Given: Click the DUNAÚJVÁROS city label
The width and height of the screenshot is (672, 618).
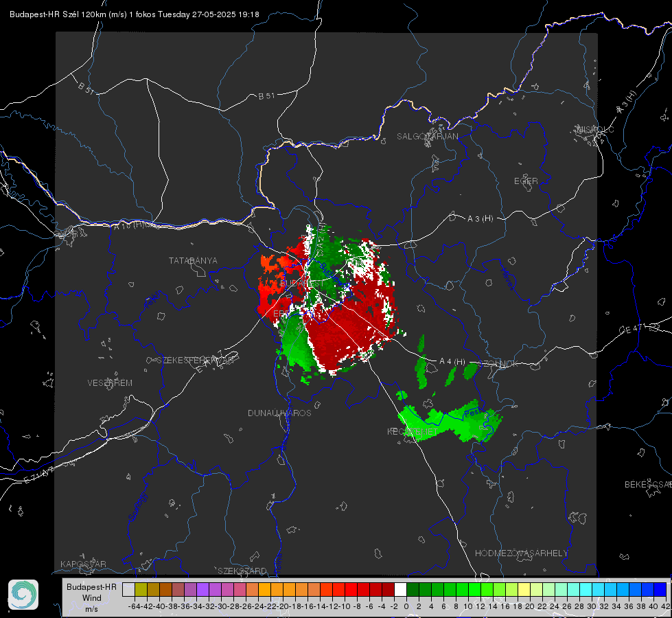Looking at the screenshot, I should 279,413.
